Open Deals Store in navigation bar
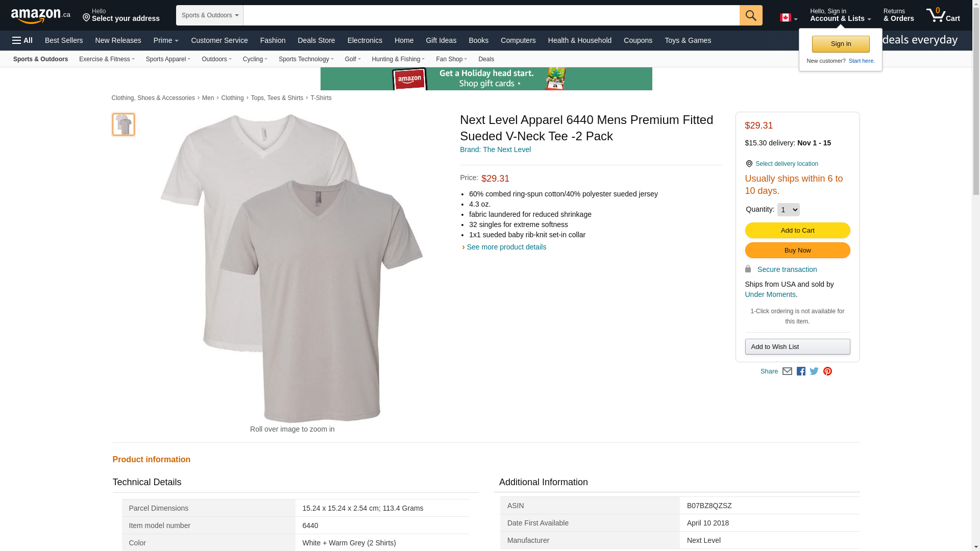This screenshot has height=551, width=980. point(316,40)
